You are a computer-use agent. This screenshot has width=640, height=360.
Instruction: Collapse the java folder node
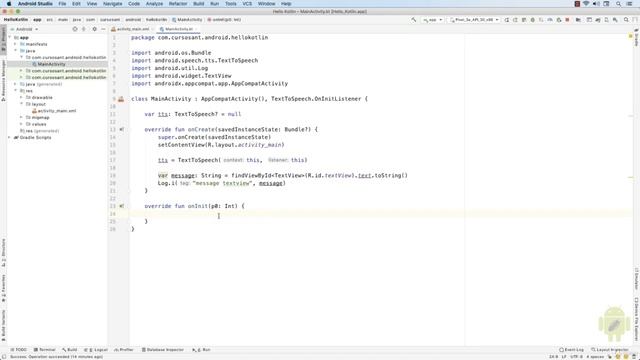(16, 51)
